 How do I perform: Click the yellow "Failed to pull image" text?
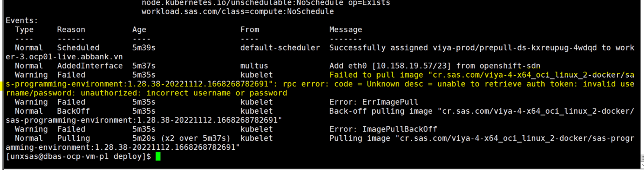point(376,75)
